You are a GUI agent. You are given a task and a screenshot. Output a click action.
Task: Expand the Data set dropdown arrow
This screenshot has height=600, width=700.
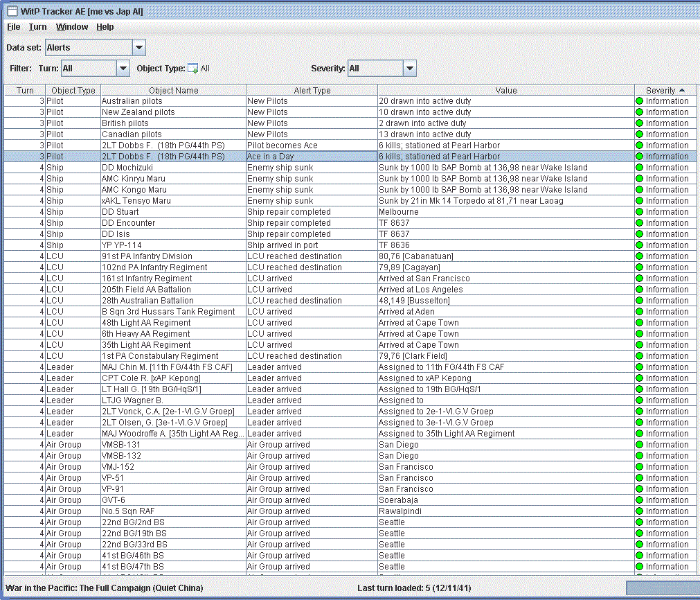pyautogui.click(x=139, y=47)
